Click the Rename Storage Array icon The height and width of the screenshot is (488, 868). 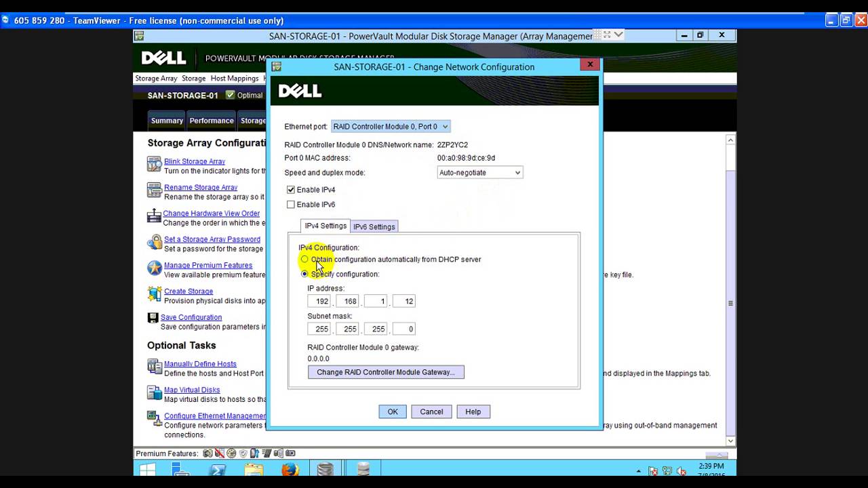point(154,191)
